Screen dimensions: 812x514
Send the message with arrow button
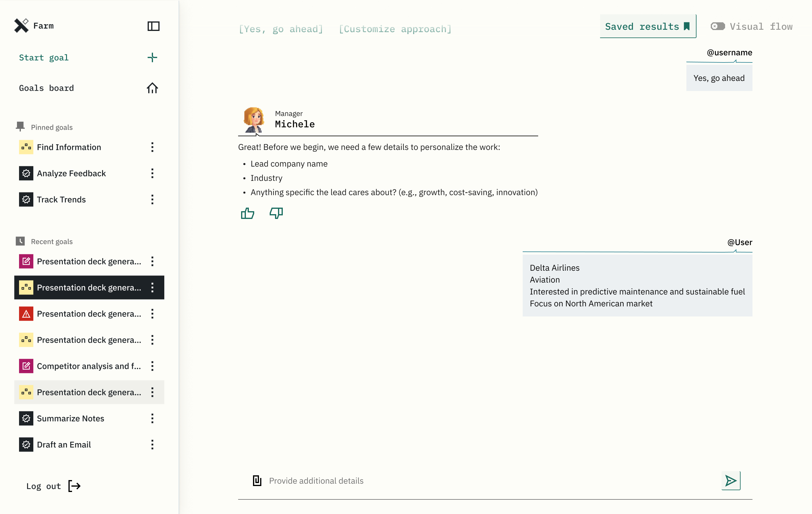[x=731, y=480]
